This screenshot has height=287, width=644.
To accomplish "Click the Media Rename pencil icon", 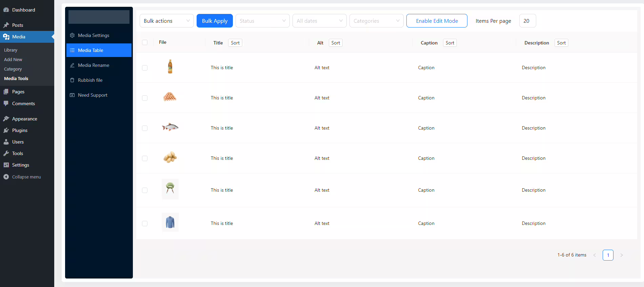I will coord(72,65).
